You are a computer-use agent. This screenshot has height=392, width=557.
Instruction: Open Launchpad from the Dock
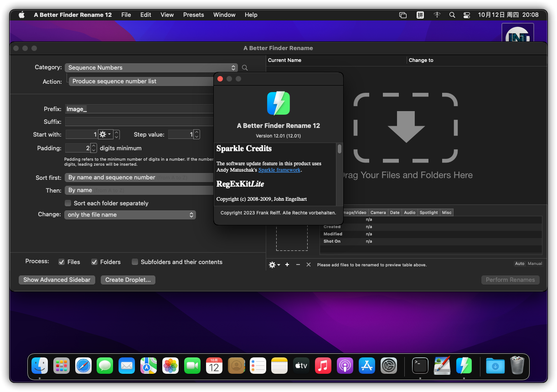62,366
